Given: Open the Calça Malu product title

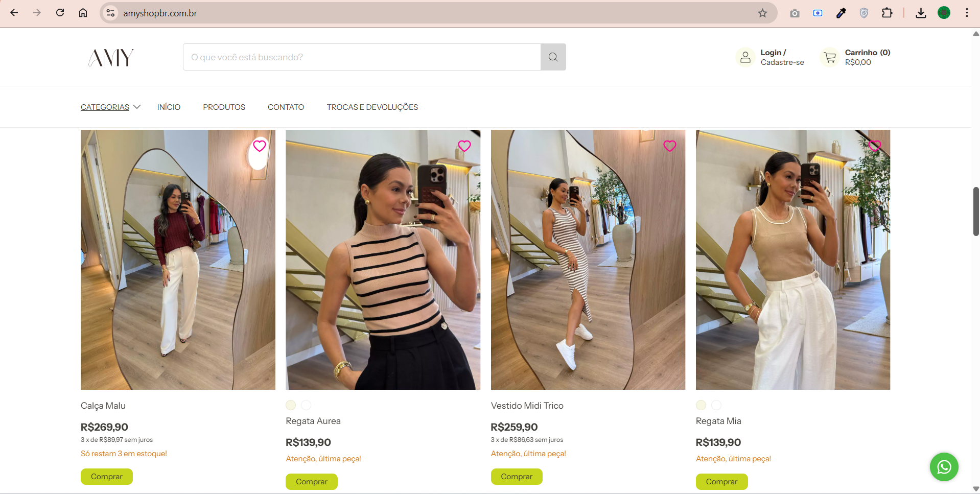Looking at the screenshot, I should click(103, 406).
